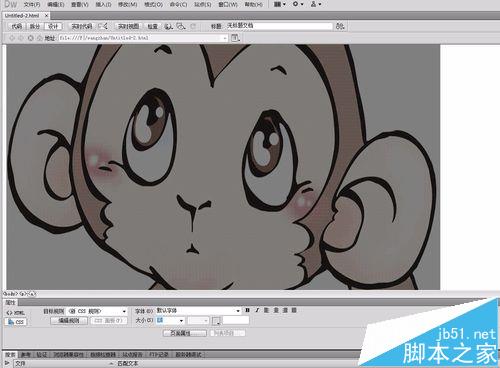The image size is (500, 368).
Task: Switch to the FTP记录 tab
Action: [x=159, y=355]
